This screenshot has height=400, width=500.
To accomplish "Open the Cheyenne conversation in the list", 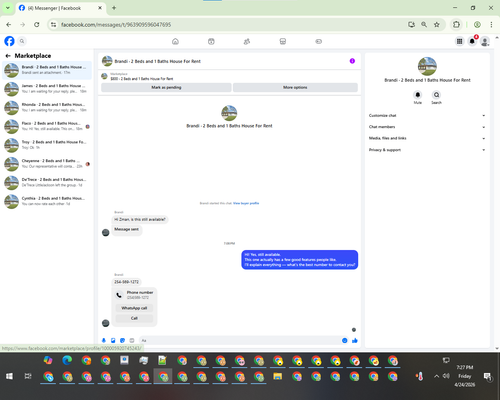I will tap(47, 163).
